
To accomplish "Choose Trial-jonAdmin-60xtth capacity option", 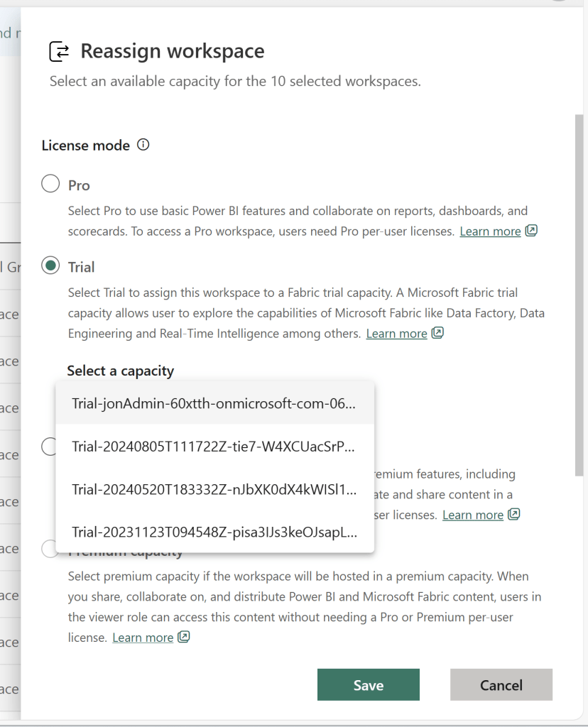I will point(214,403).
